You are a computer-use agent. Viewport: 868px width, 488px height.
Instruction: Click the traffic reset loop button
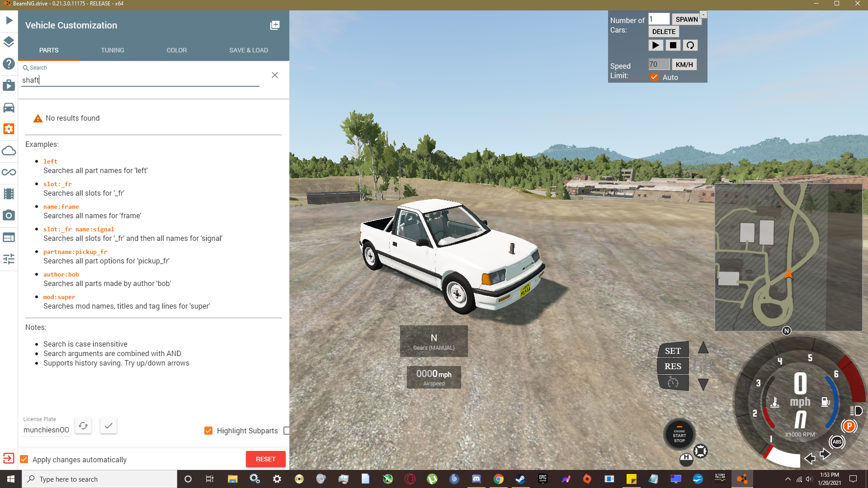pyautogui.click(x=690, y=45)
